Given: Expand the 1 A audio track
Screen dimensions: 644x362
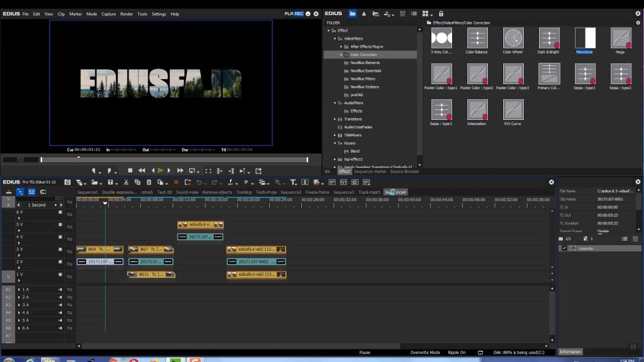Looking at the screenshot, I should (19, 289).
